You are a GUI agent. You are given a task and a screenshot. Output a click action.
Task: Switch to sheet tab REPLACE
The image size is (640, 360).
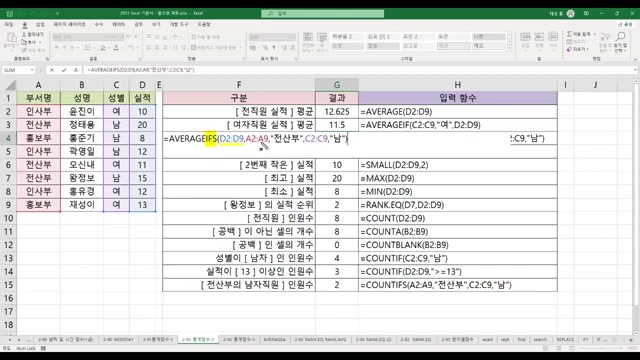pyautogui.click(x=565, y=340)
